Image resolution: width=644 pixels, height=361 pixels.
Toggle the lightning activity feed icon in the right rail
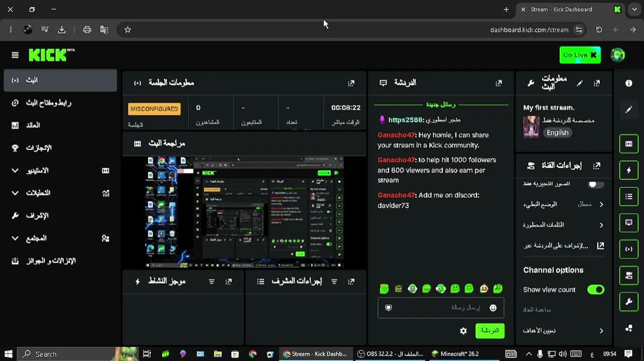click(629, 170)
